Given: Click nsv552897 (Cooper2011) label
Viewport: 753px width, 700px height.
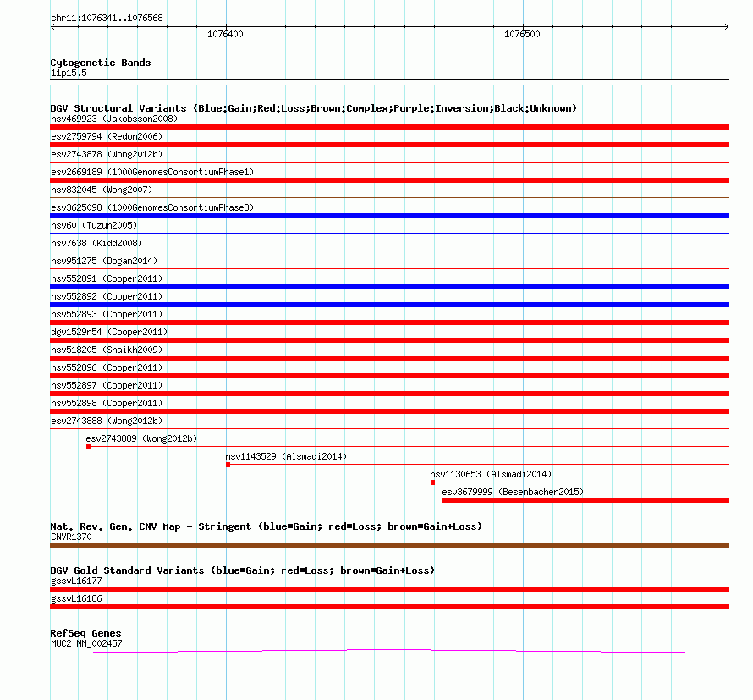Looking at the screenshot, I should click(107, 385).
